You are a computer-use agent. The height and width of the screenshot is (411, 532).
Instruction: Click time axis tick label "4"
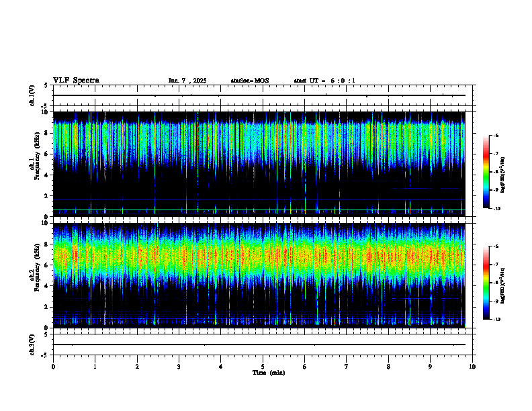(x=220, y=367)
